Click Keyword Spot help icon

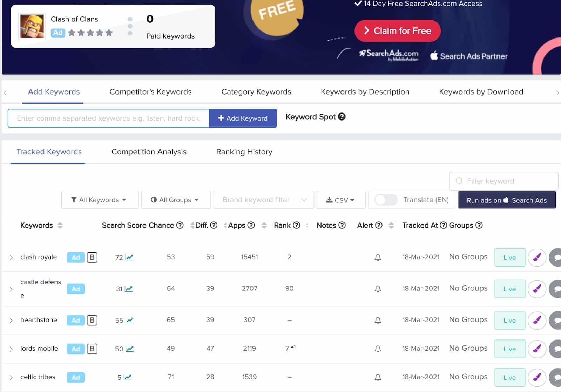(x=342, y=117)
